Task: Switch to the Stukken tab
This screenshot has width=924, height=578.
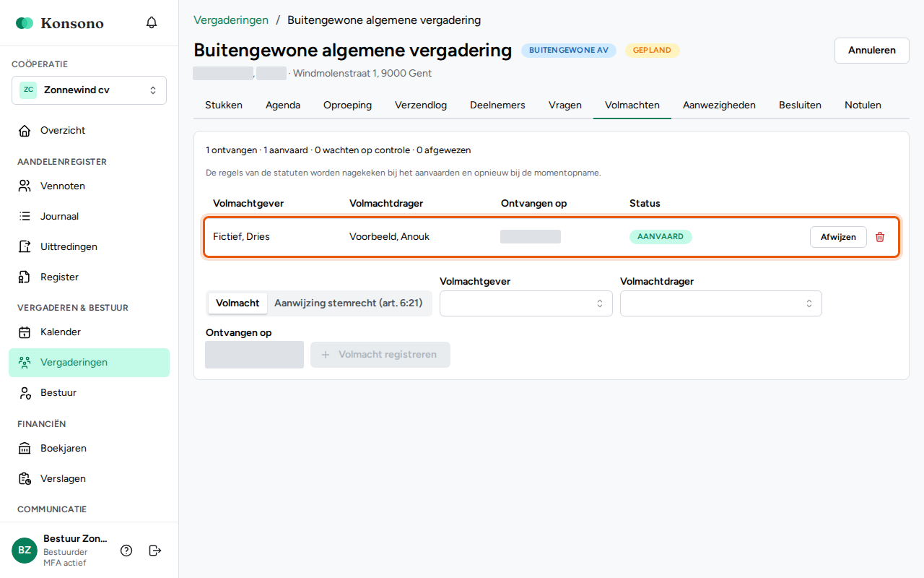Action: 224,105
